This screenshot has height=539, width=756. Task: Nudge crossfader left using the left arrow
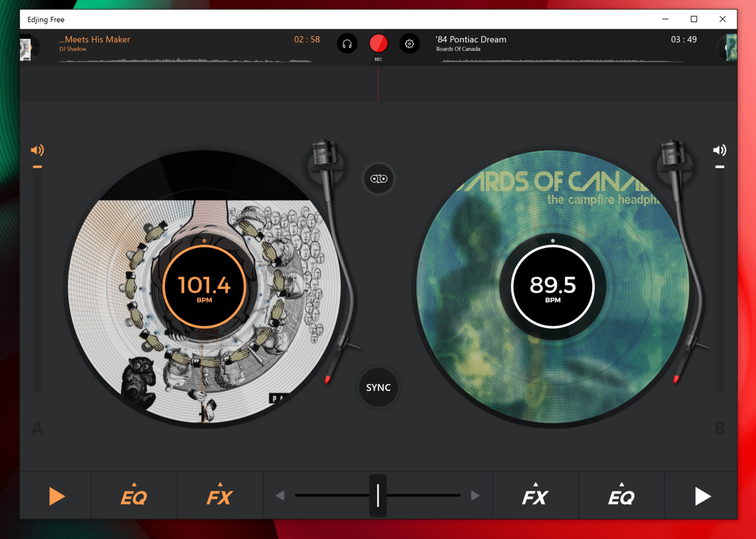coord(280,496)
